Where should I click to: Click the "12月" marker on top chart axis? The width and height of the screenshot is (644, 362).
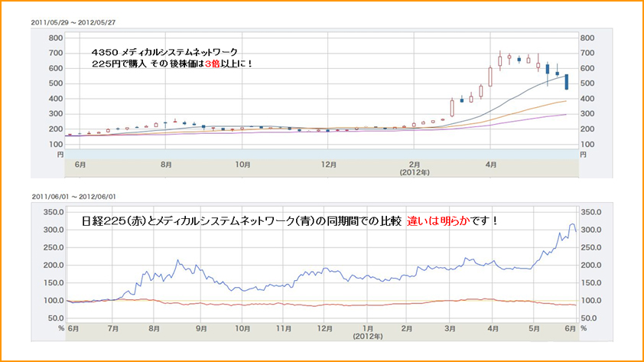pyautogui.click(x=330, y=164)
